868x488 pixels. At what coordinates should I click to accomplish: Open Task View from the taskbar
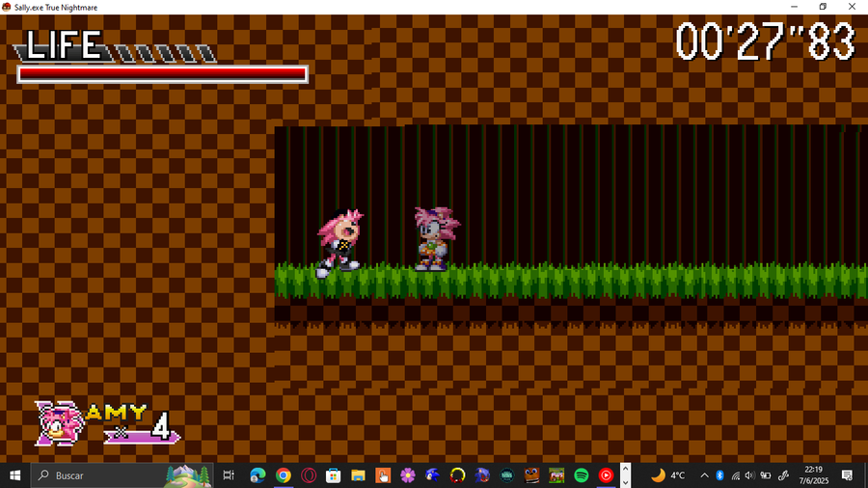click(x=228, y=475)
